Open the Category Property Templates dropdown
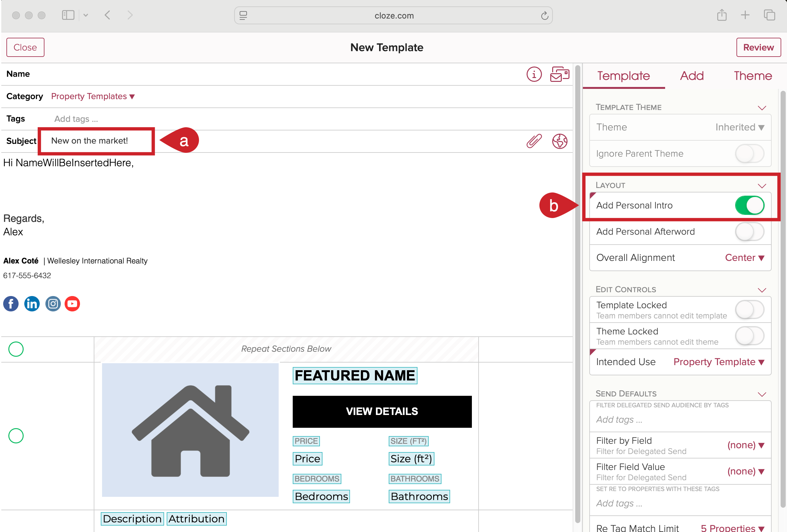This screenshot has height=532, width=787. click(93, 96)
